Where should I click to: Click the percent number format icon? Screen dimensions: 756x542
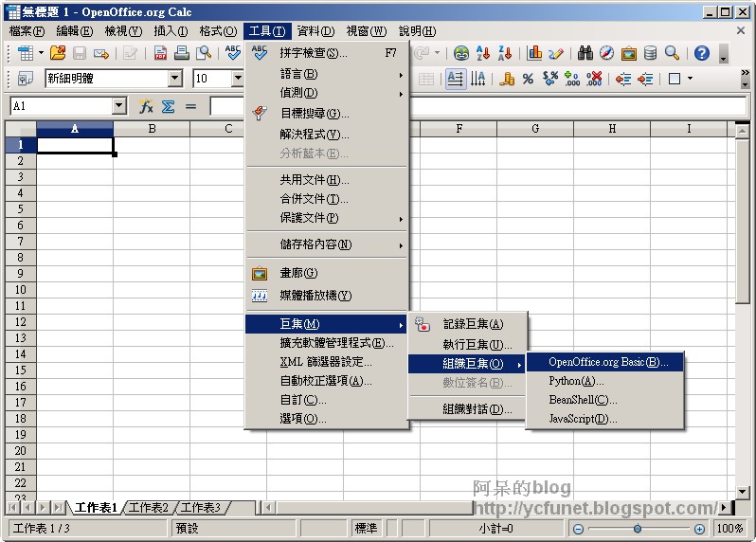528,79
